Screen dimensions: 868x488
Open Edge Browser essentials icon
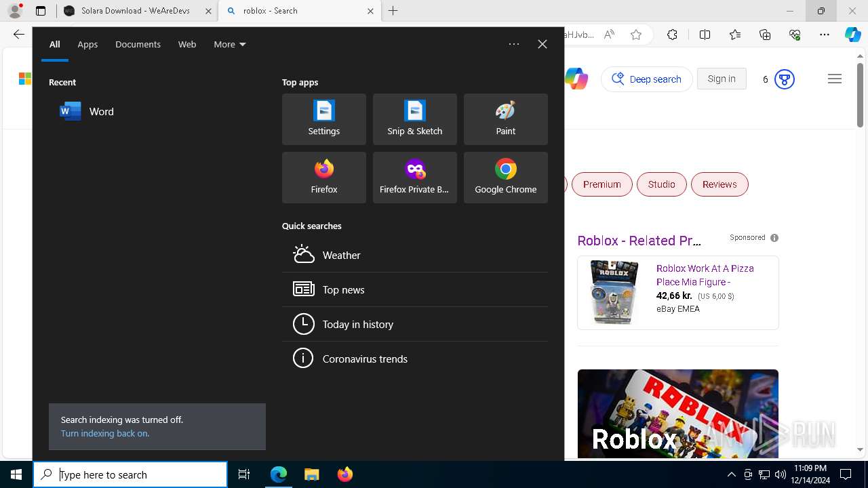coord(795,35)
